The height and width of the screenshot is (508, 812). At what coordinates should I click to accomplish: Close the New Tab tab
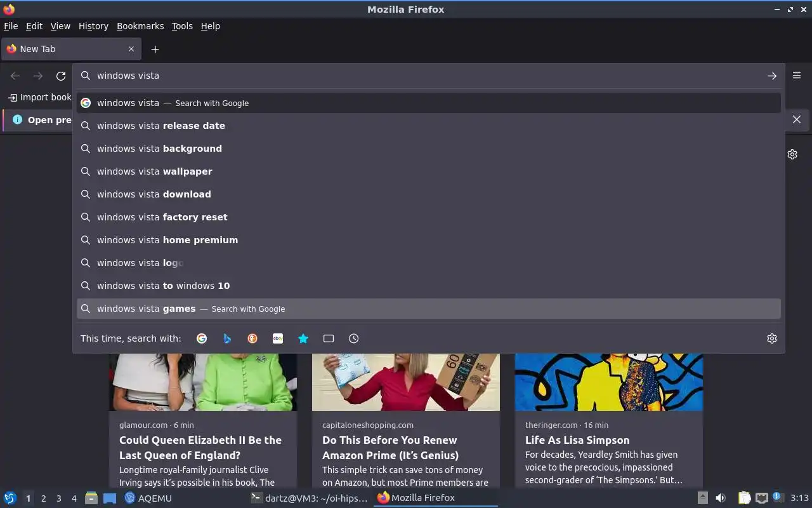click(x=131, y=49)
